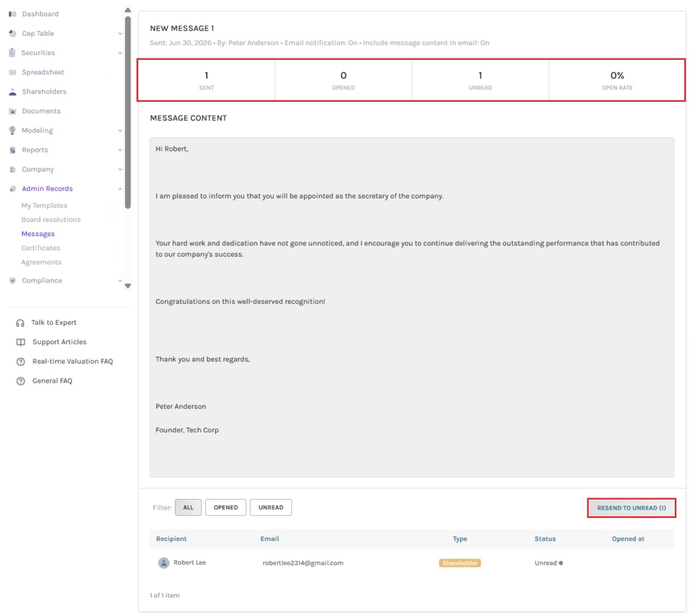Open Talk to Expert link
Screen dimensions: 689x616
click(54, 323)
